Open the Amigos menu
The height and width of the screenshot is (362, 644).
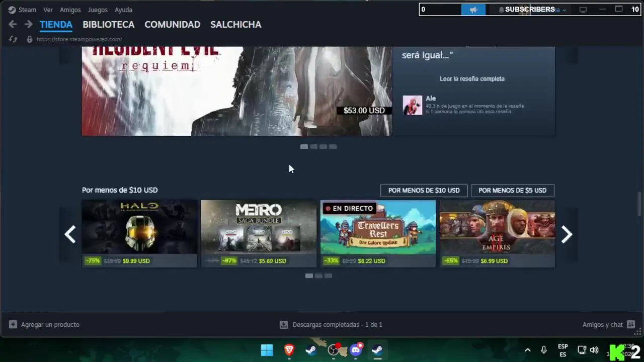click(70, 10)
